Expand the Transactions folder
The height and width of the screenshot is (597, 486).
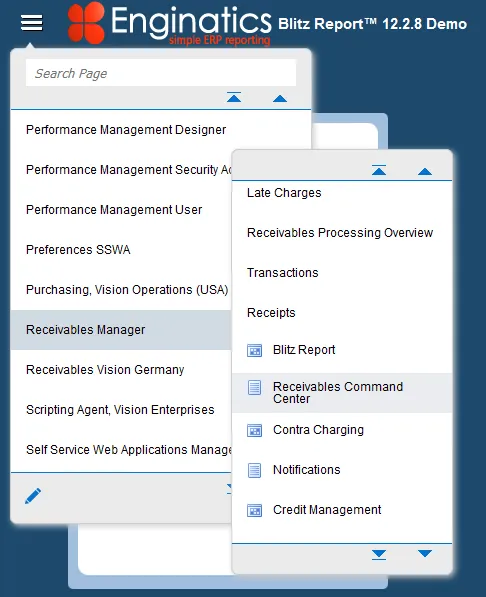[x=283, y=273]
